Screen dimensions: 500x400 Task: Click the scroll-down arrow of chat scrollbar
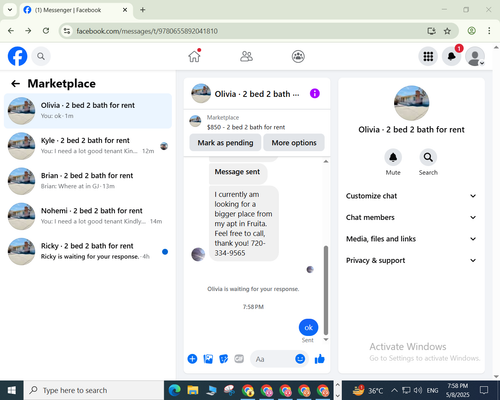click(x=326, y=339)
